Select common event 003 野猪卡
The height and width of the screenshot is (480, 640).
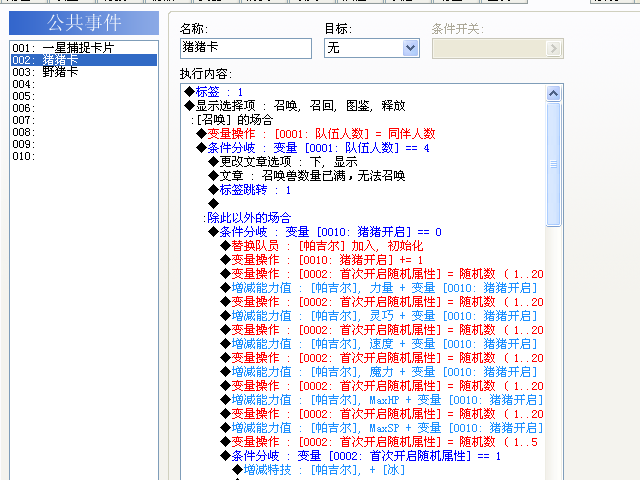pos(84,72)
